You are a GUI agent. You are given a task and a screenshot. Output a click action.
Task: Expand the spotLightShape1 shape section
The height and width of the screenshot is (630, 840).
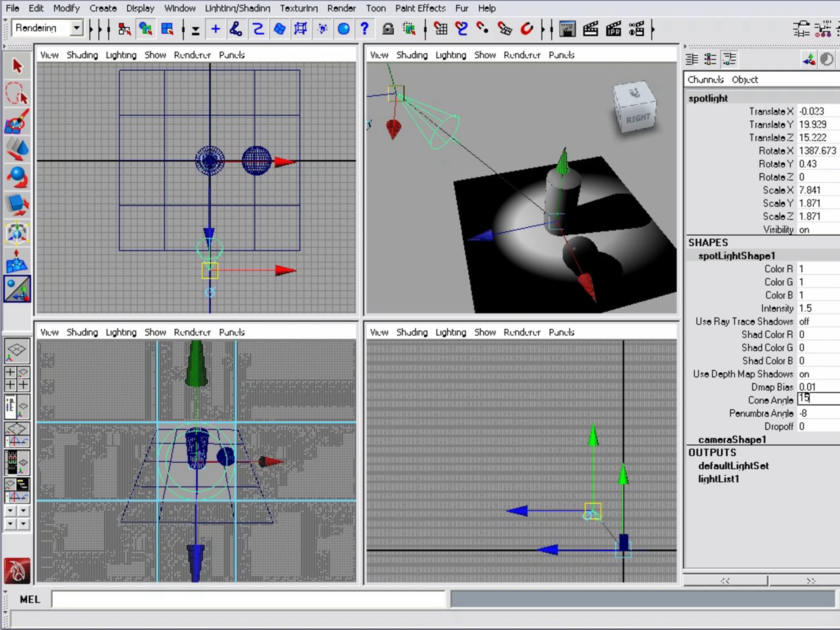(736, 255)
